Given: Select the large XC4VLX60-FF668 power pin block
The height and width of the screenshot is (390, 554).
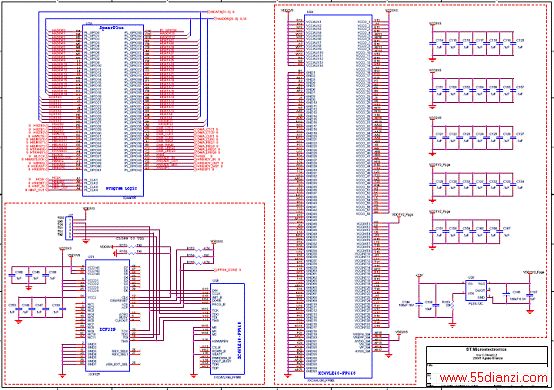Looking at the screenshot, I should (x=338, y=196).
